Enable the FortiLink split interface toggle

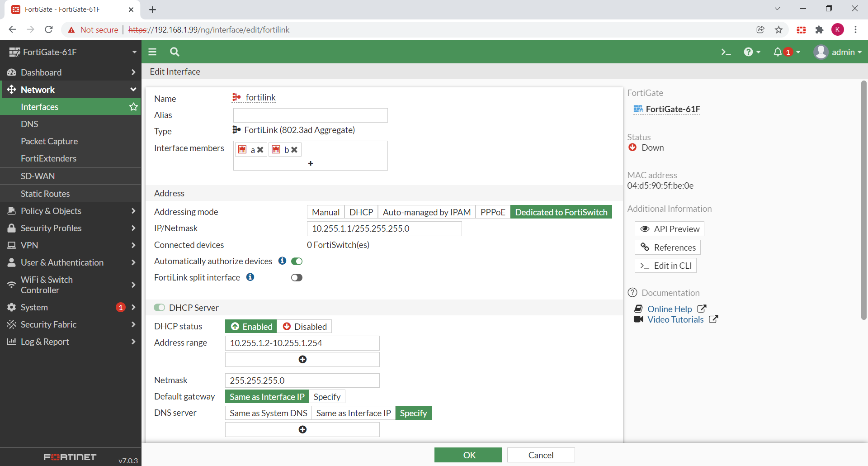click(297, 277)
